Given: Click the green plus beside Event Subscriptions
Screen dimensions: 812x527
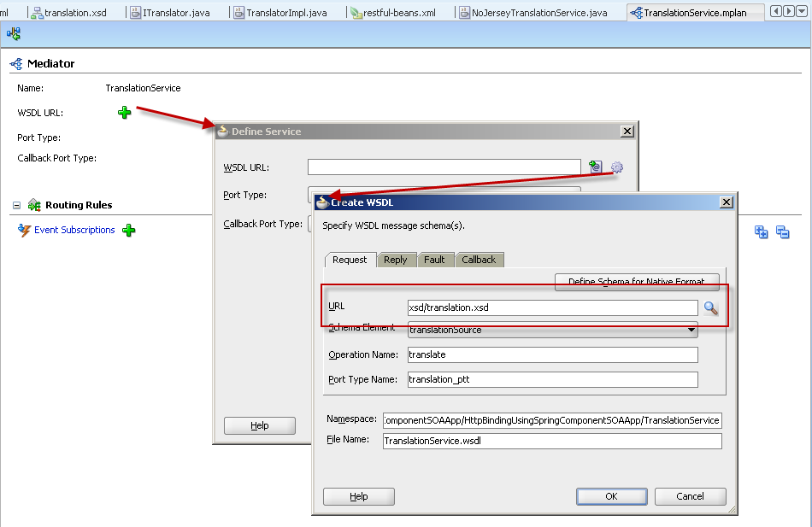Looking at the screenshot, I should pos(128,230).
